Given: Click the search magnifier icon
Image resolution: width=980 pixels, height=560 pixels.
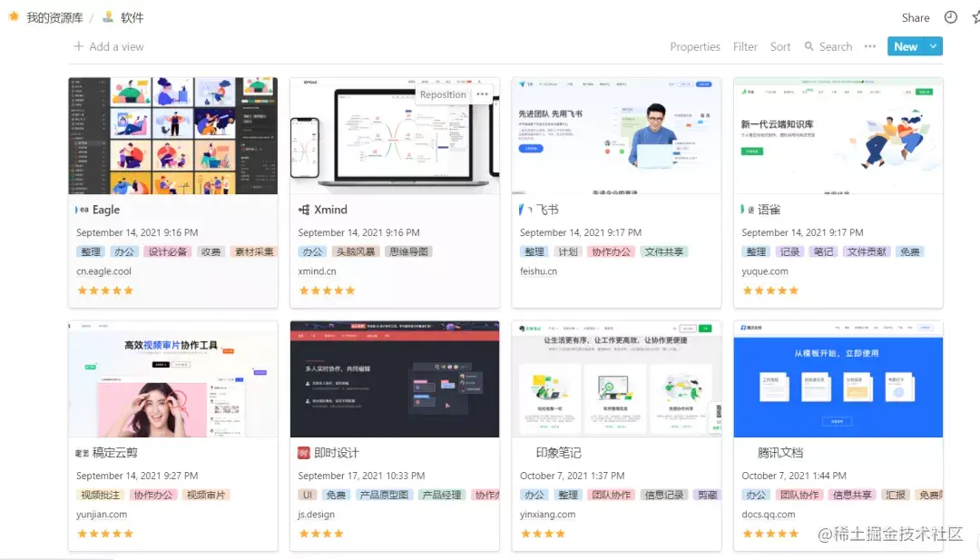Looking at the screenshot, I should (808, 46).
